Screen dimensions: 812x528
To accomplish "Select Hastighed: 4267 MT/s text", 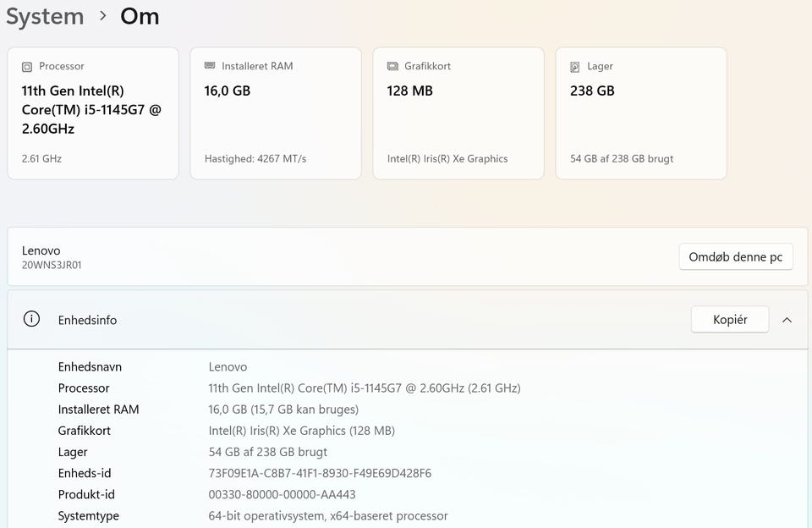I will pos(255,158).
